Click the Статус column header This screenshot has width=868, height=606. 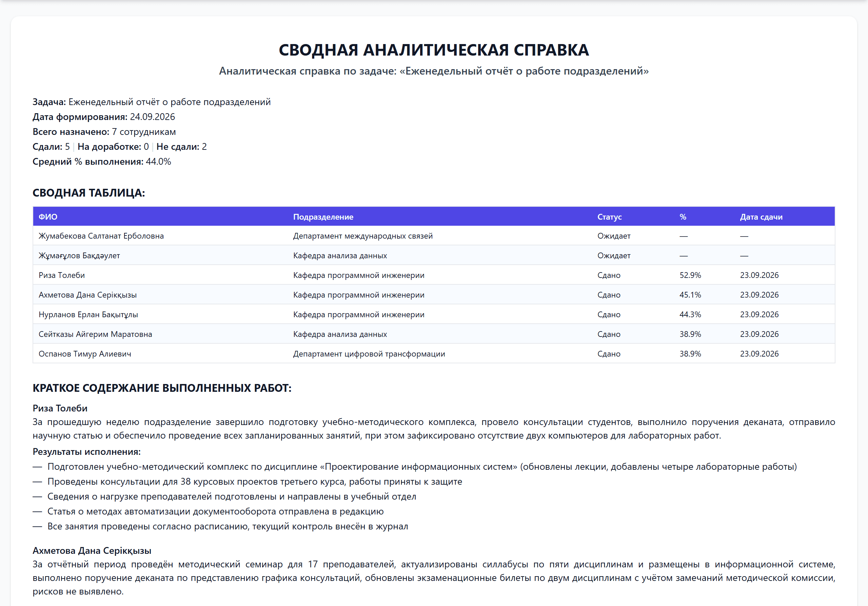[x=609, y=217]
